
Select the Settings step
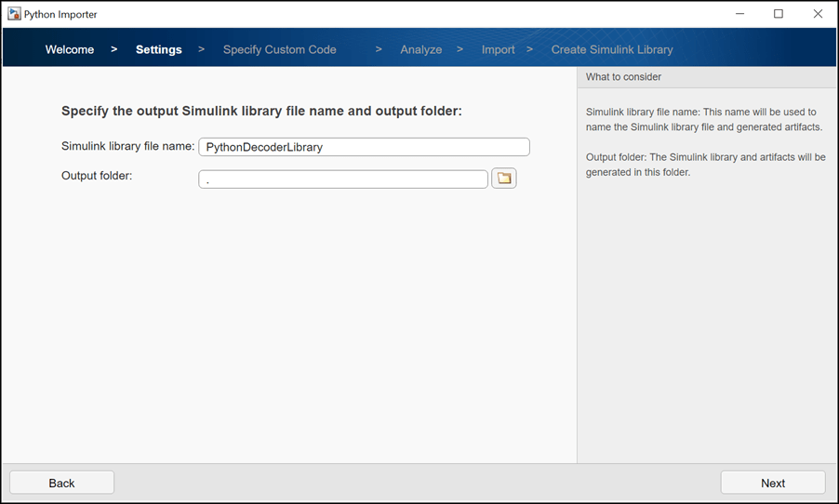click(x=159, y=49)
